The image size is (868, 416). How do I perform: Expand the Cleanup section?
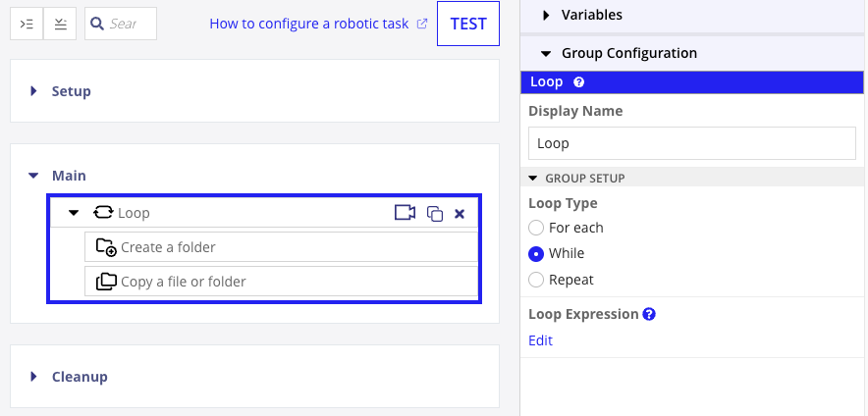33,377
